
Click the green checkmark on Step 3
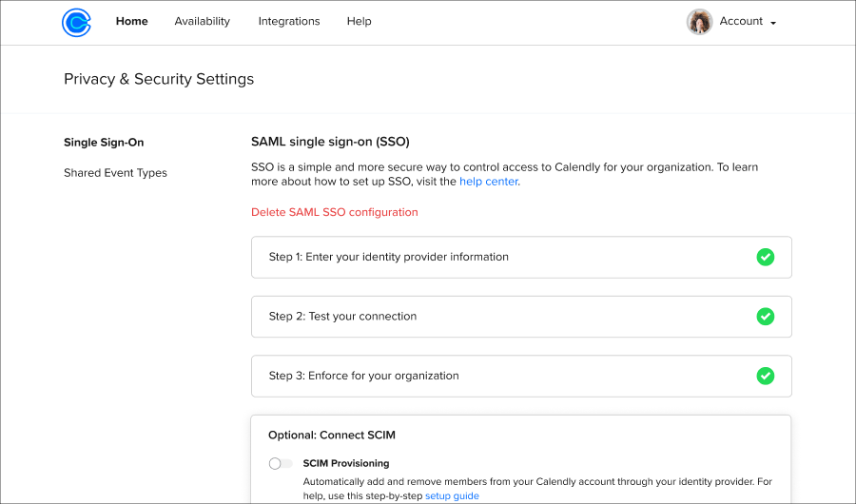(765, 376)
